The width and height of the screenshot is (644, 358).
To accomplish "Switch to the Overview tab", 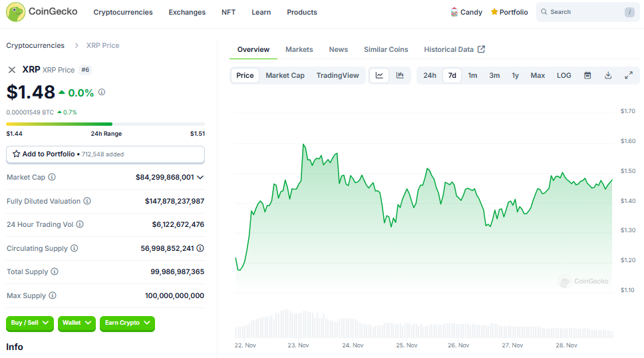I will 253,49.
